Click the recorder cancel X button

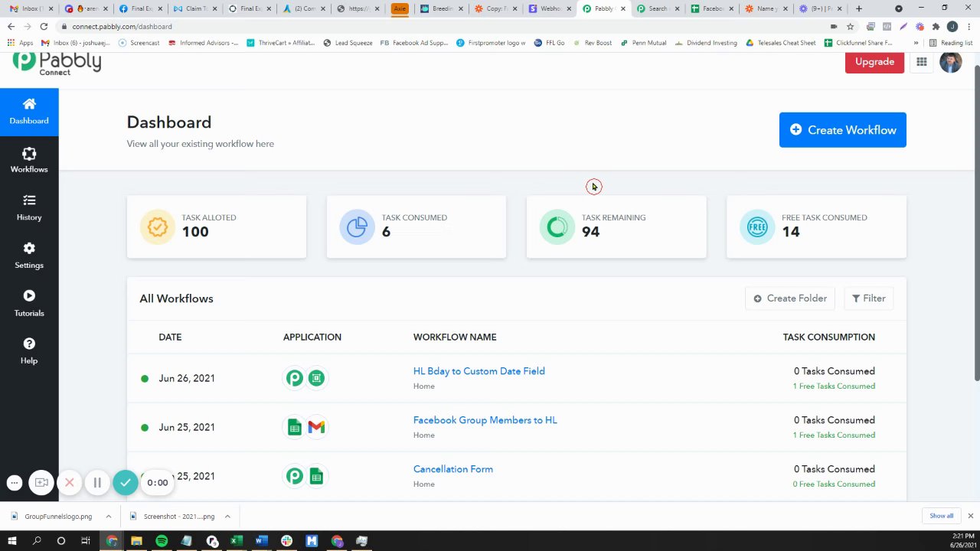pyautogui.click(x=70, y=482)
